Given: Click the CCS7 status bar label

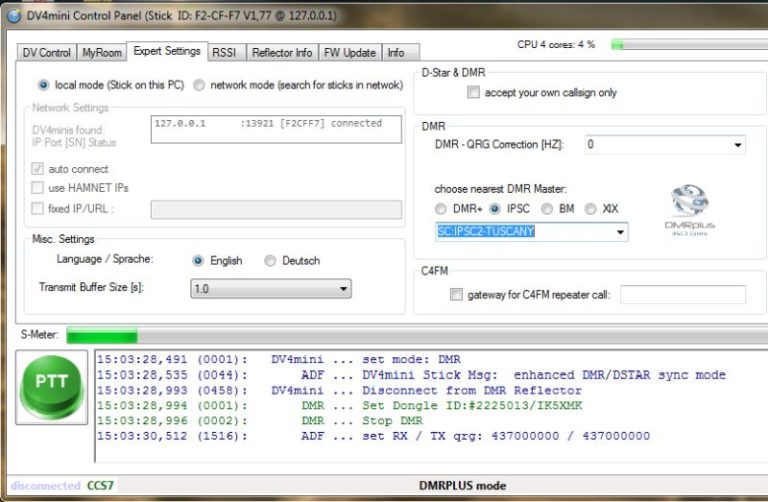Looking at the screenshot, I should [x=100, y=485].
